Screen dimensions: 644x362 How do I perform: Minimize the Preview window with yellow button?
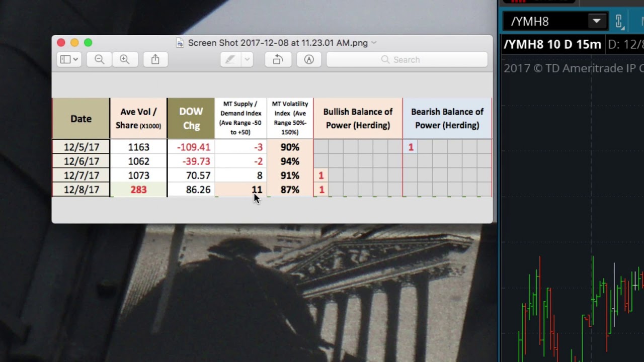point(74,43)
